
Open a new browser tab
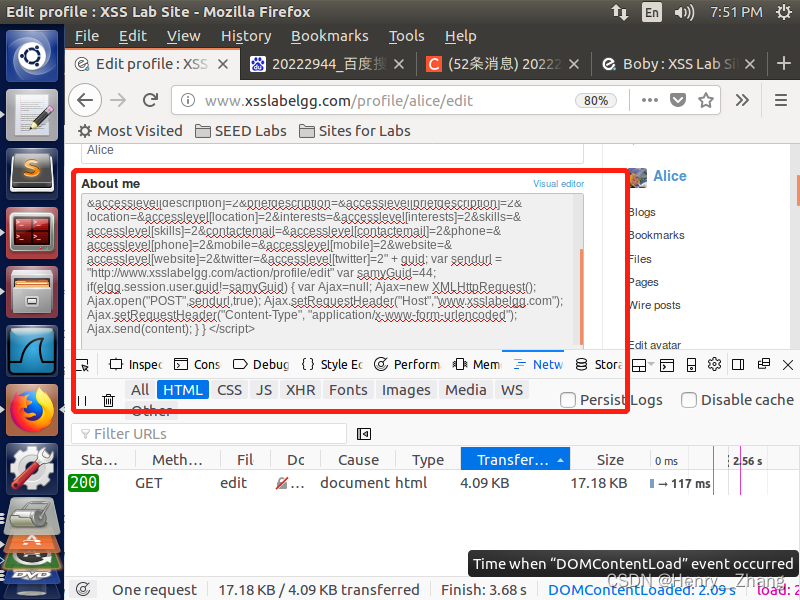[x=784, y=64]
